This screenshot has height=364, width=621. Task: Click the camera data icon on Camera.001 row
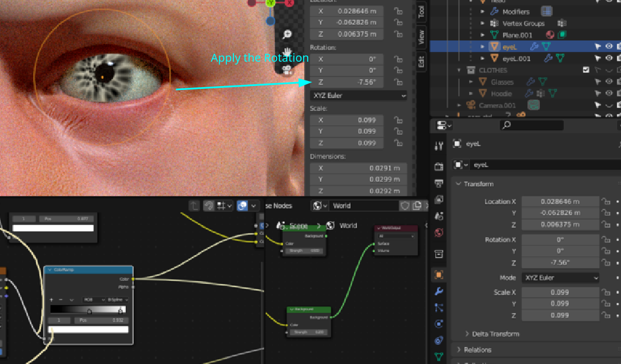pyautogui.click(x=534, y=105)
